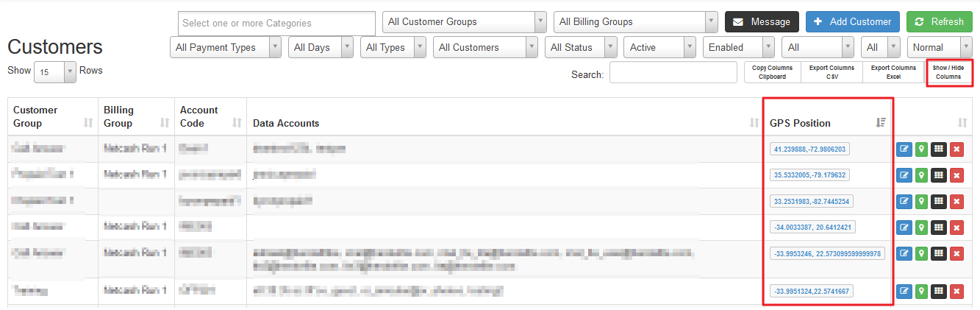Screen dimensions: 980x310
Task: Click the Show / Hide Columns button
Action: point(948,72)
